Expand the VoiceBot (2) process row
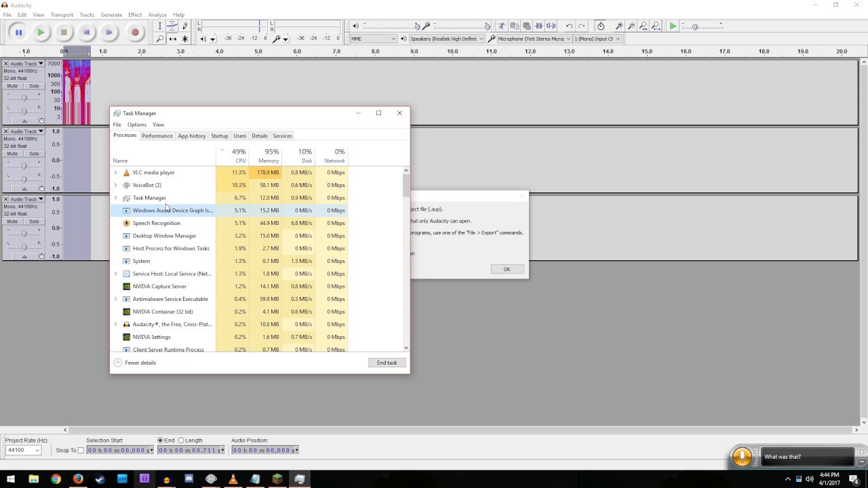Image resolution: width=868 pixels, height=488 pixels. tap(115, 185)
